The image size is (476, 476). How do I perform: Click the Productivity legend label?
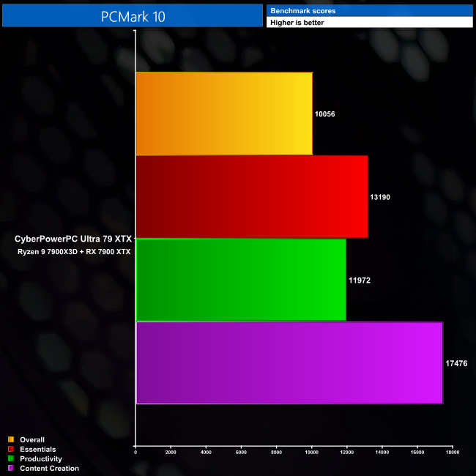(x=41, y=458)
